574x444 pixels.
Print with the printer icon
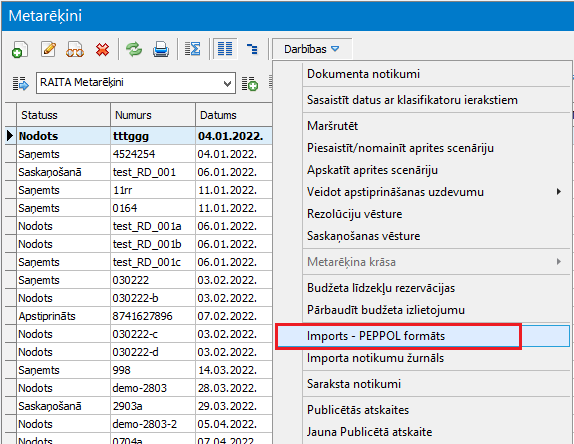tap(161, 49)
